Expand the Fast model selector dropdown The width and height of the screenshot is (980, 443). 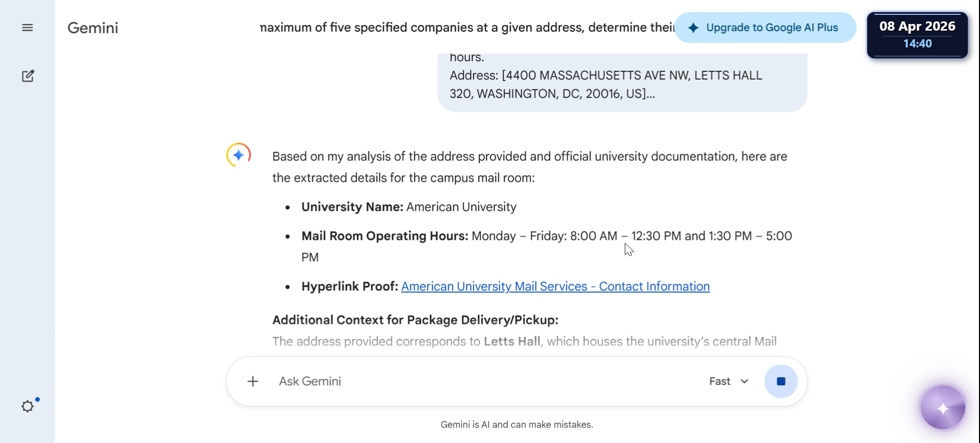coord(729,381)
